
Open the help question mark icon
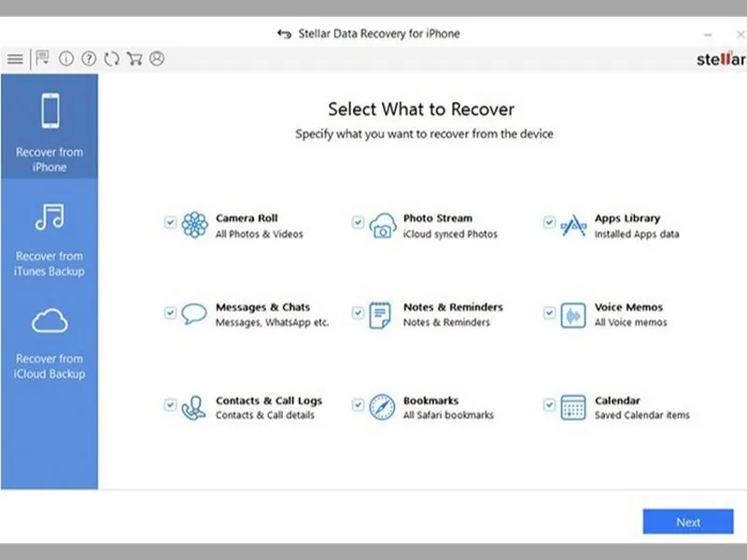[89, 59]
